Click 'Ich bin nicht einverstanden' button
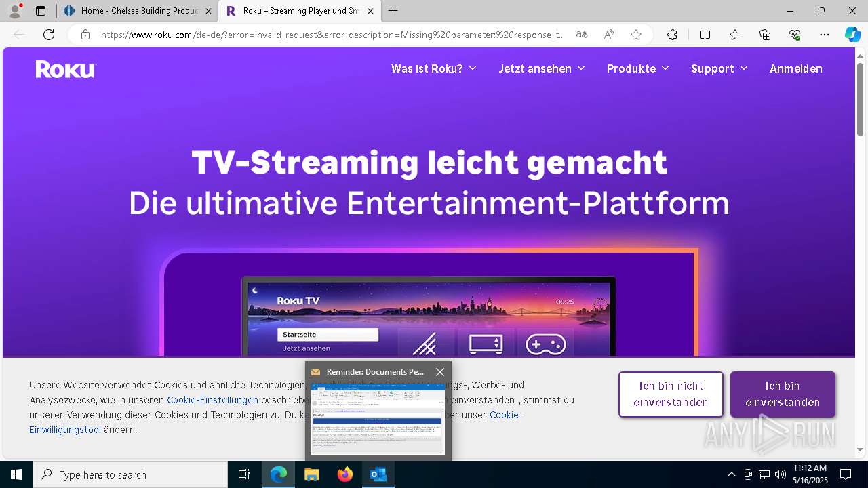 tap(671, 394)
